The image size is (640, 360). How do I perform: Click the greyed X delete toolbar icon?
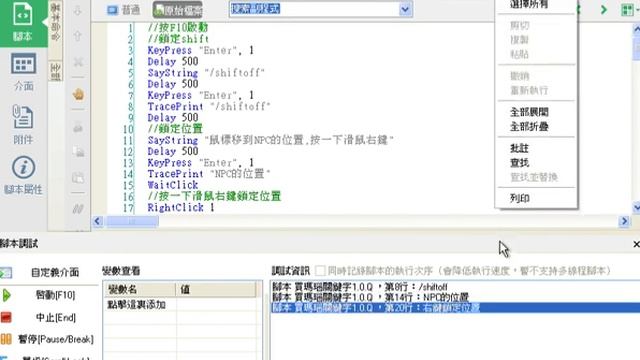(78, 62)
